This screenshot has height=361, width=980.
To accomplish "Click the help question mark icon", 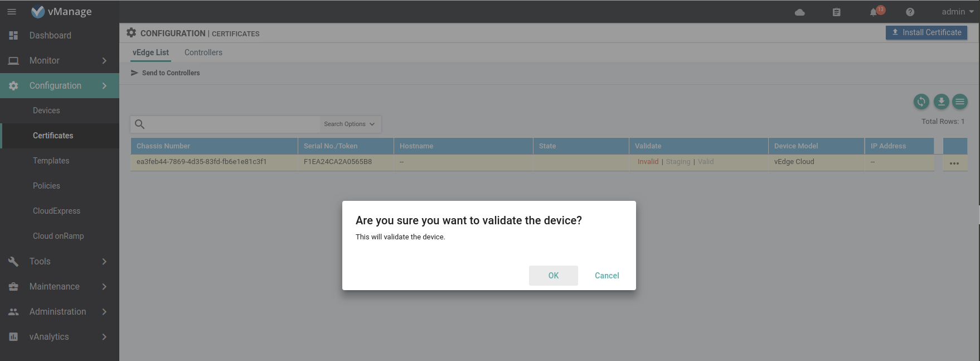I will pos(910,12).
